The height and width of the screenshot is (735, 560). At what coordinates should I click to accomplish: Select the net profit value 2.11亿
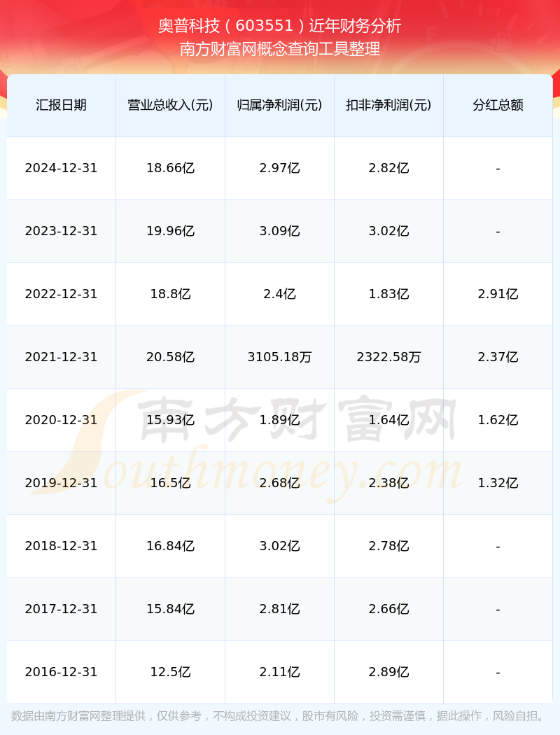[279, 672]
